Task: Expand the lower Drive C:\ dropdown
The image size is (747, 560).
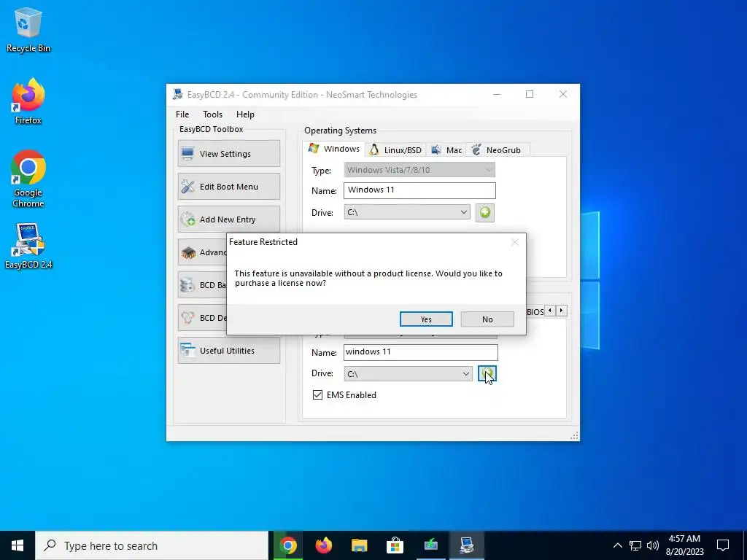Action: click(465, 374)
